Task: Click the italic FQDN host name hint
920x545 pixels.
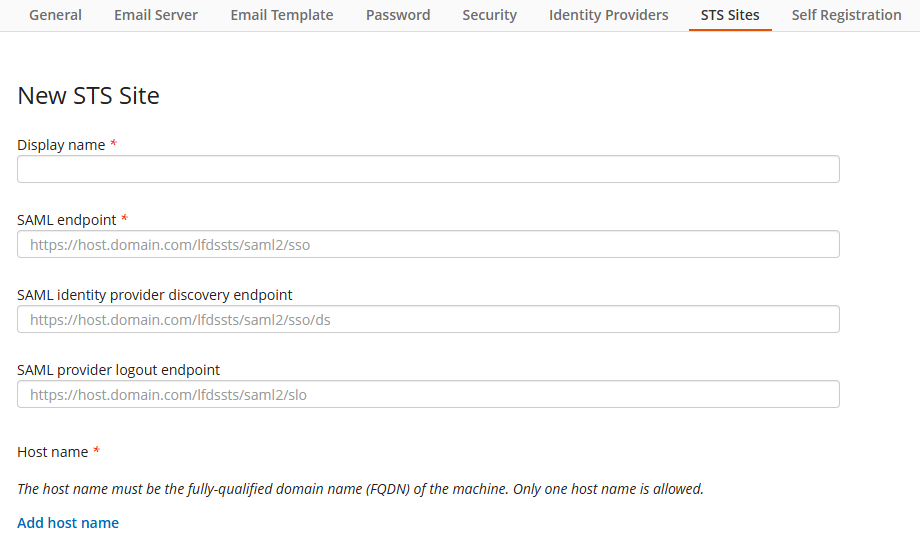Action: coord(360,489)
